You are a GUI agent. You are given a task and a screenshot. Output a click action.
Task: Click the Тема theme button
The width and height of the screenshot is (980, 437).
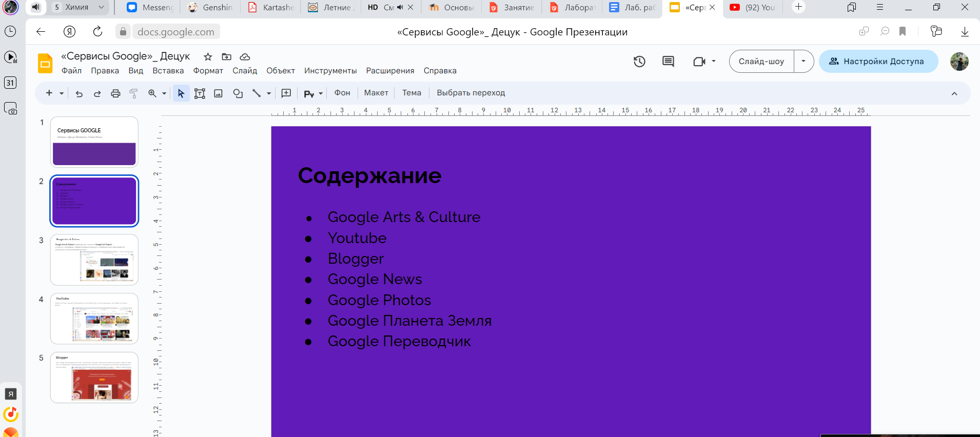pyautogui.click(x=411, y=93)
